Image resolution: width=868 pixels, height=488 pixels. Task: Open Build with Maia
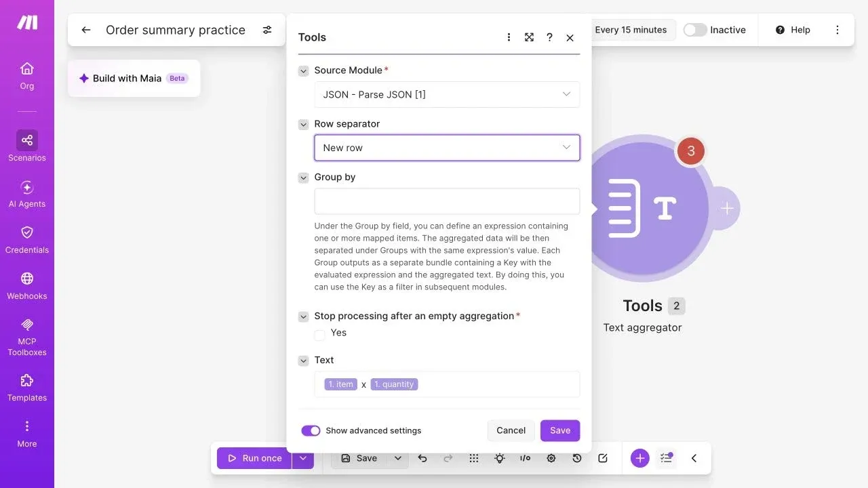click(x=134, y=78)
